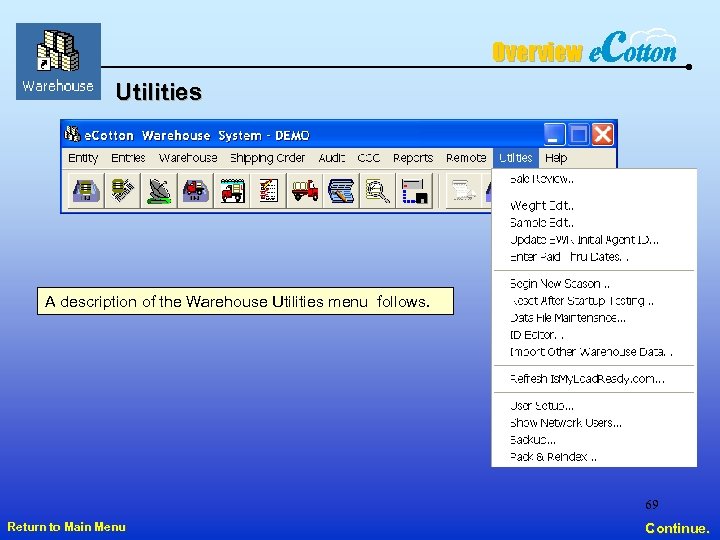Open the Audit menu
The image size is (720, 540).
[x=332, y=158]
